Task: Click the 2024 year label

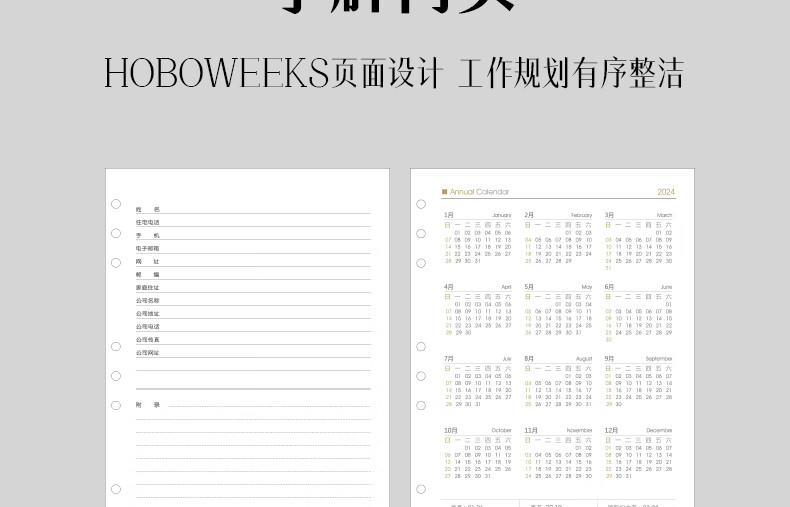Action: [666, 192]
